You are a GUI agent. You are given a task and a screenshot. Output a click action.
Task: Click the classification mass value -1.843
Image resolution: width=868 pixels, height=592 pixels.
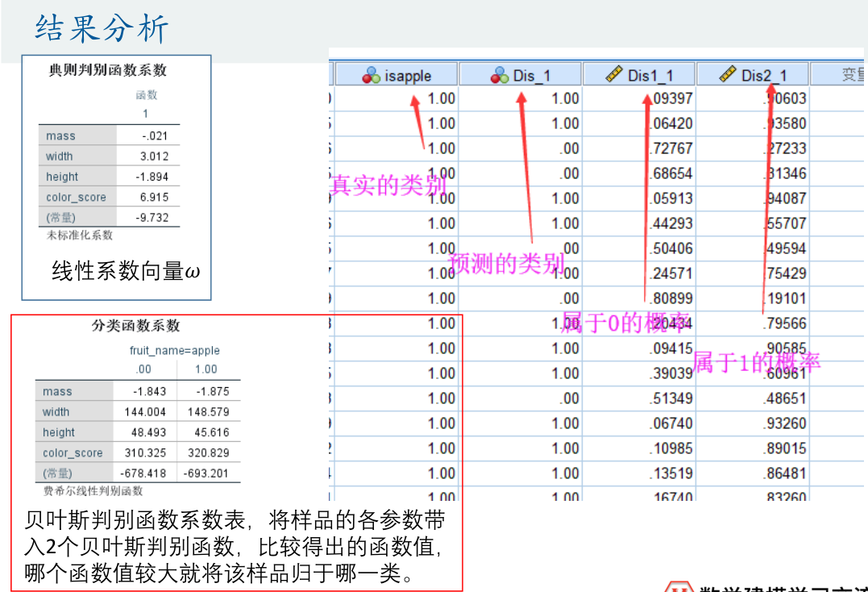(x=149, y=391)
